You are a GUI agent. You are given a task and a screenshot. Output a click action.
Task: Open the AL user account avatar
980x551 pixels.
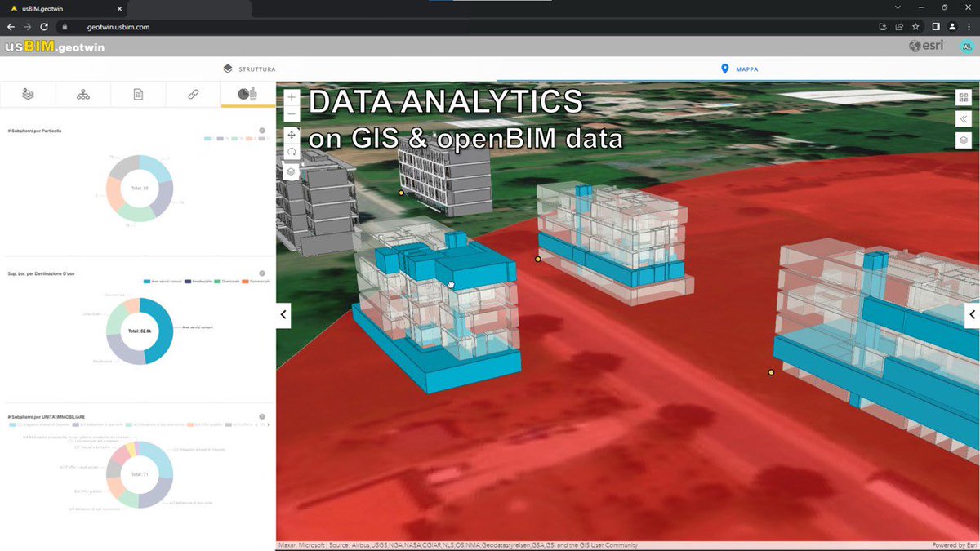click(x=966, y=47)
